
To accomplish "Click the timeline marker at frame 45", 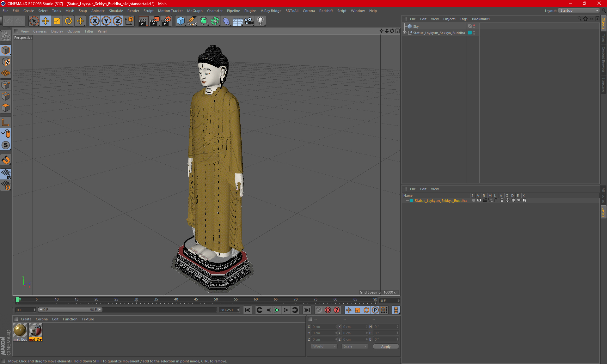I will pyautogui.click(x=196, y=300).
